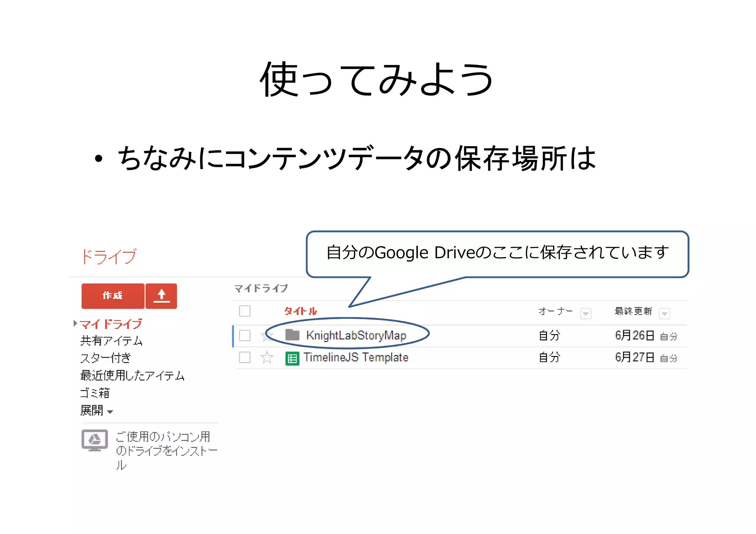
Task: Tick the select-all checkbox in header
Action: tap(245, 311)
